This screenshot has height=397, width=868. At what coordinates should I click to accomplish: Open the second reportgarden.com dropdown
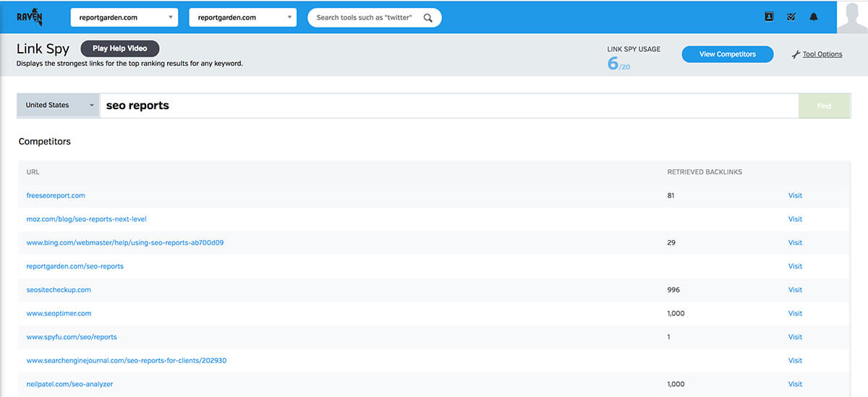(x=243, y=17)
